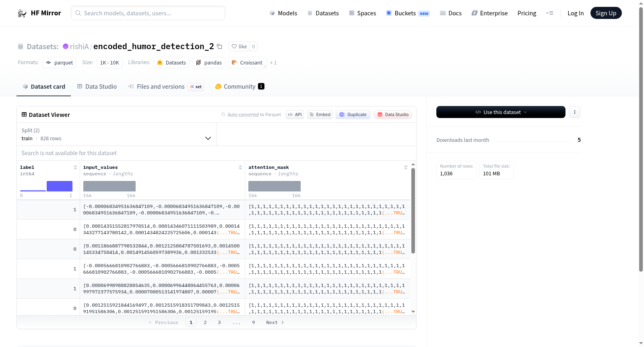Switch to the Data Studio tab

97,86
